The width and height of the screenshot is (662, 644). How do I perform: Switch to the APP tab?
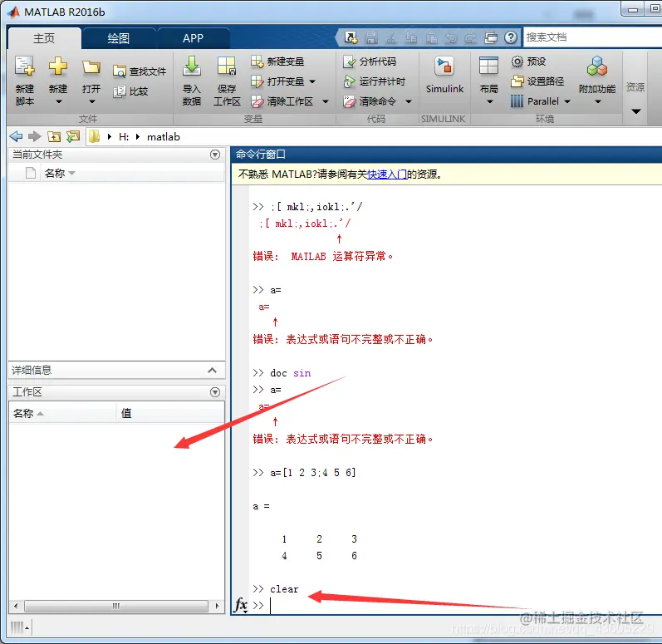click(x=193, y=38)
